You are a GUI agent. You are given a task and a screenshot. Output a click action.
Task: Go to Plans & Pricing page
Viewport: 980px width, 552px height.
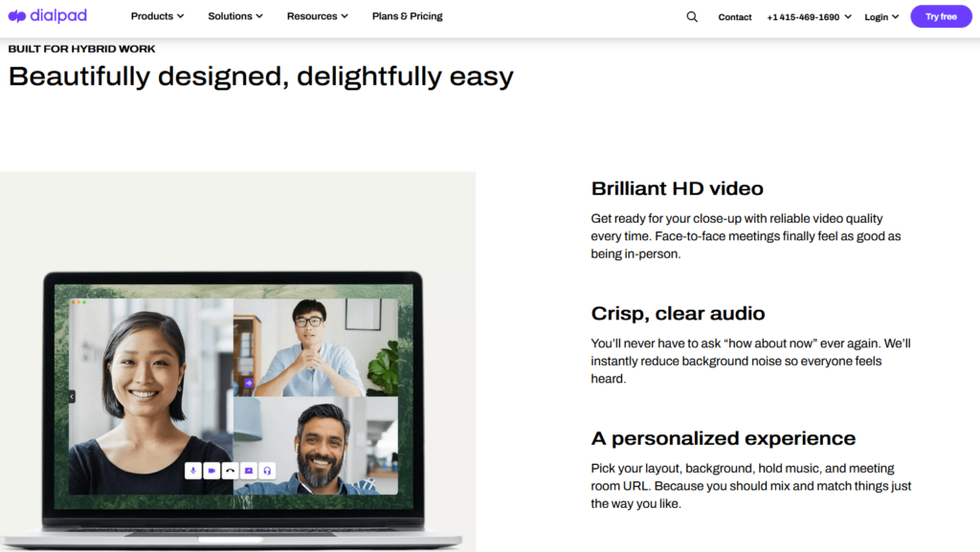[407, 16]
